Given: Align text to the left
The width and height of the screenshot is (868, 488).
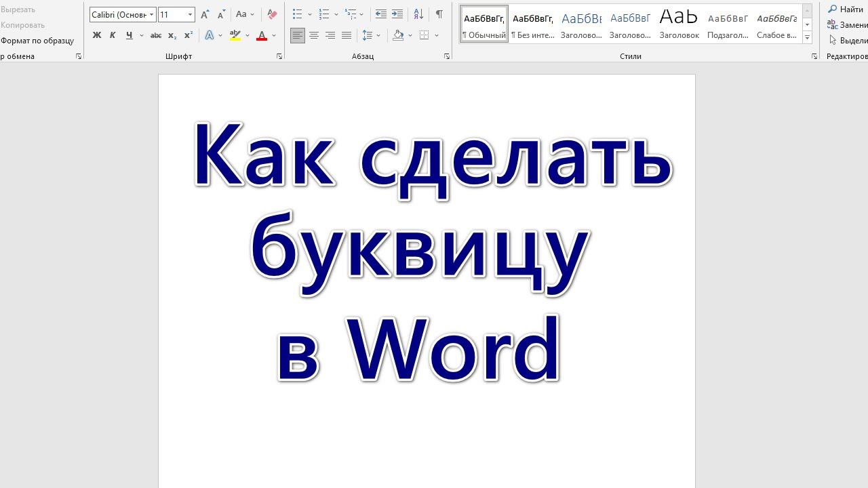Looking at the screenshot, I should pyautogui.click(x=298, y=35).
